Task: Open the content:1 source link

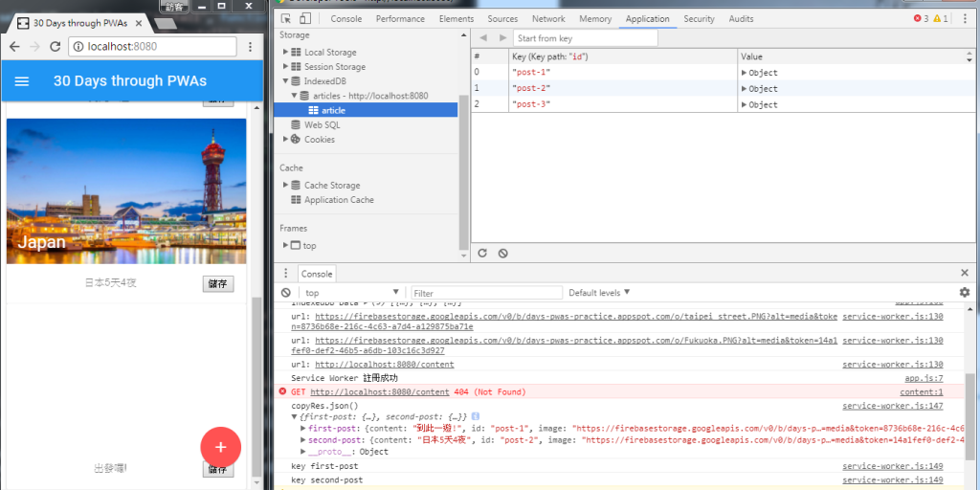Action: tap(922, 391)
